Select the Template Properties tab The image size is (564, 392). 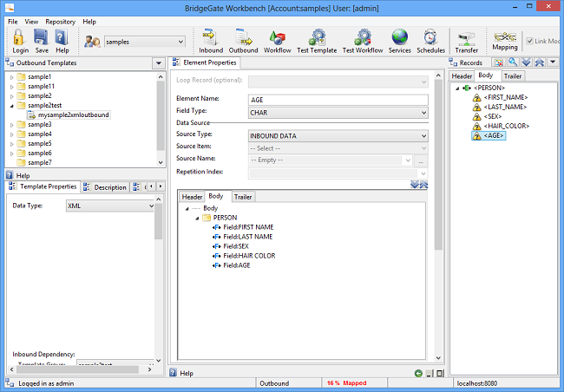click(43, 186)
